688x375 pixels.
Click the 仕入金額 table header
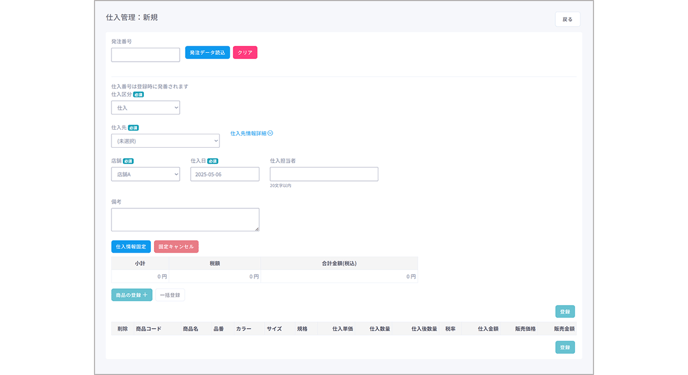pos(488,329)
